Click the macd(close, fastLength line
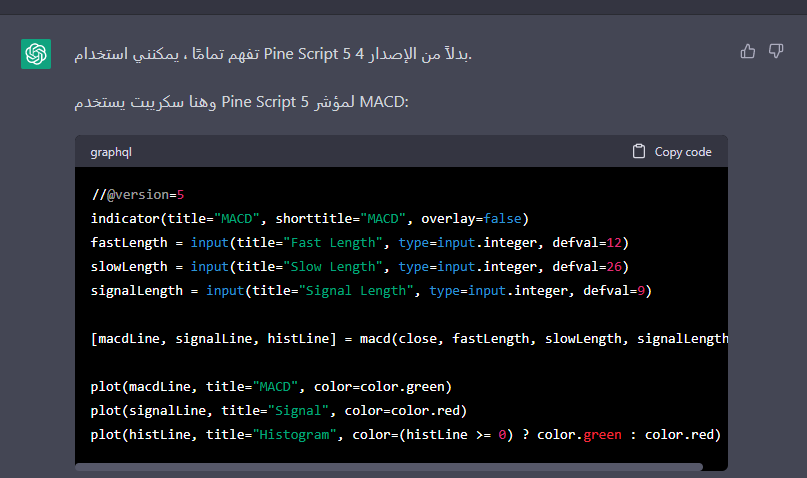Viewport: 807px width, 478px height. click(x=409, y=339)
